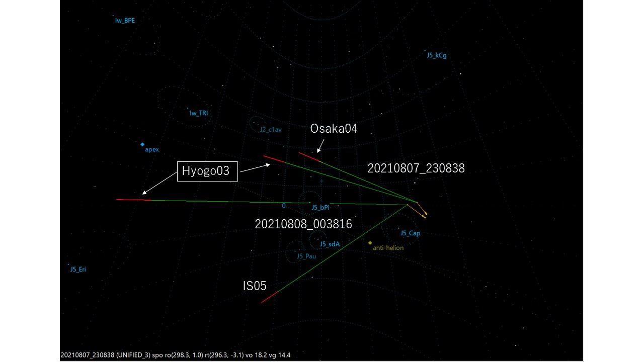The height and width of the screenshot is (362, 644).
Task: Click the status text showing UNIFIED_3 orbit data
Action: [175, 355]
